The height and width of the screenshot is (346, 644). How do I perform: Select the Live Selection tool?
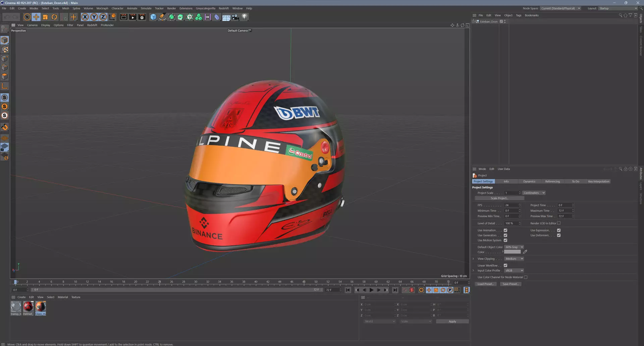tap(27, 17)
